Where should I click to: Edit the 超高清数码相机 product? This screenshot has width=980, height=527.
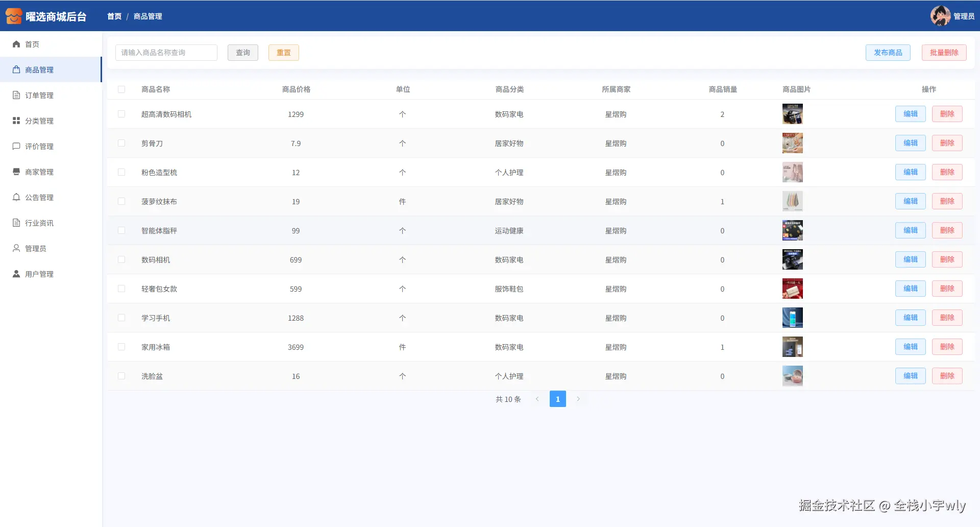911,114
